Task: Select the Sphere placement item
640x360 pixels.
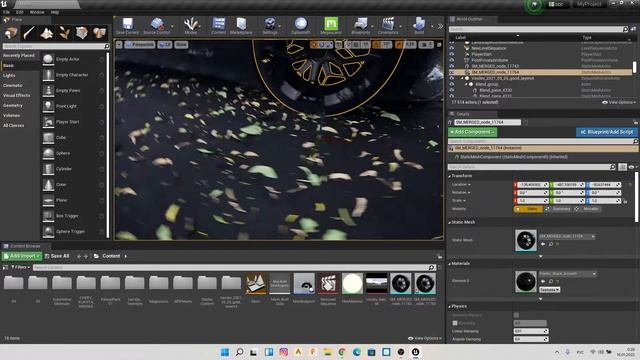Action: 73,153
